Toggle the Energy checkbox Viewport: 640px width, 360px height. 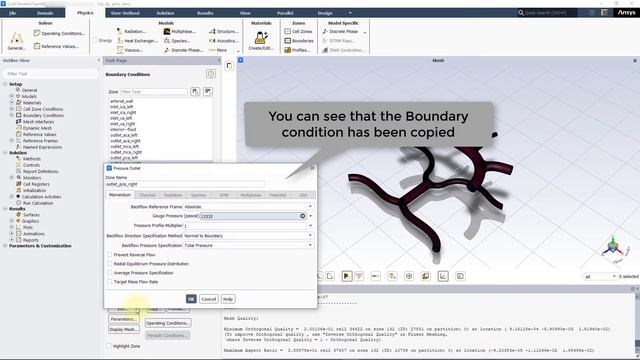coord(95,40)
